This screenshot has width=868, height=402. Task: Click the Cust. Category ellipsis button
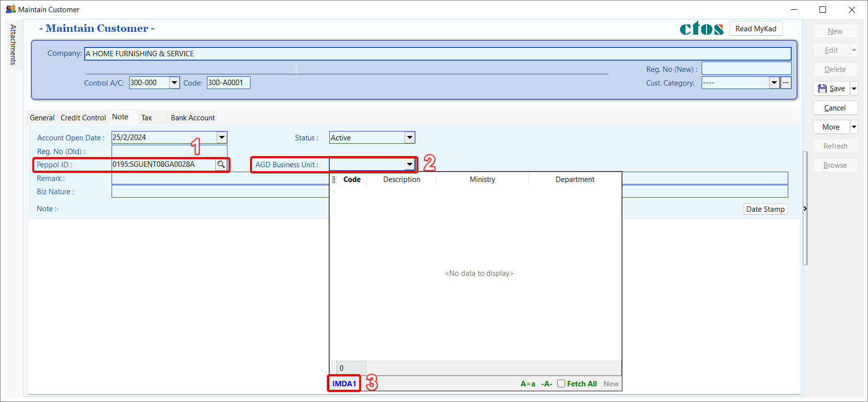[x=786, y=83]
